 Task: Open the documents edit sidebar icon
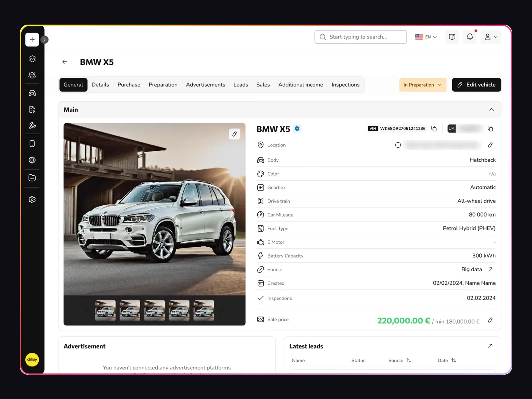[32, 109]
